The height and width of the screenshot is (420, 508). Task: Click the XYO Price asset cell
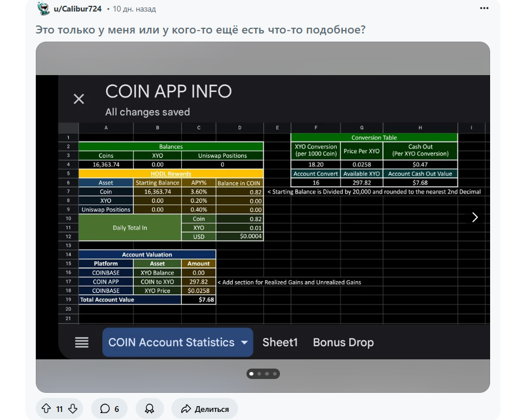point(158,291)
